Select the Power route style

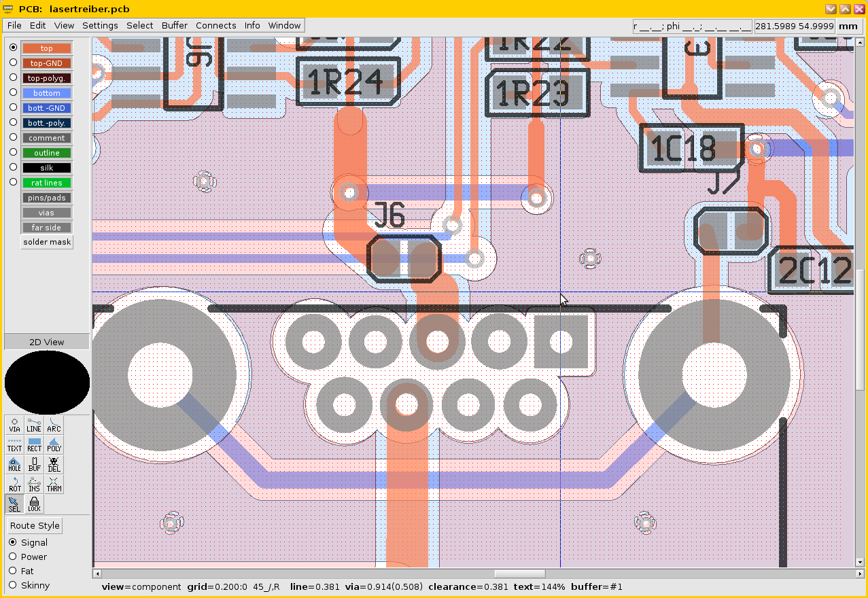(x=13, y=557)
